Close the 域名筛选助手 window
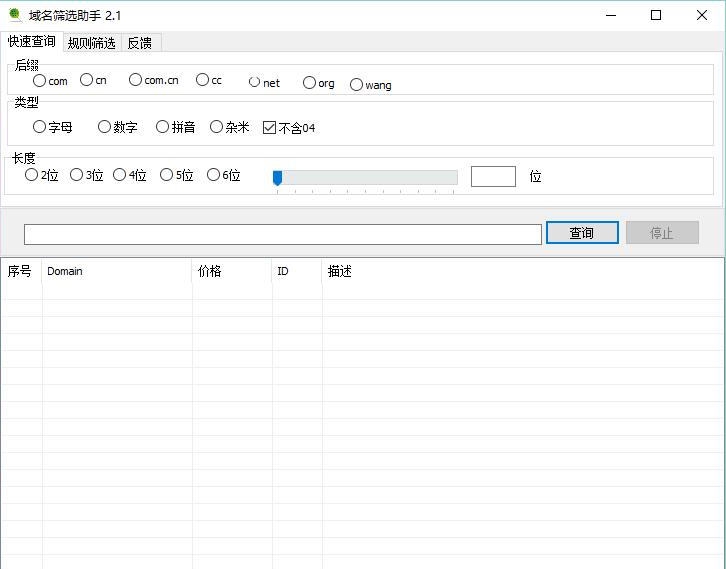Viewport: 726px width, 569px height. tap(702, 15)
